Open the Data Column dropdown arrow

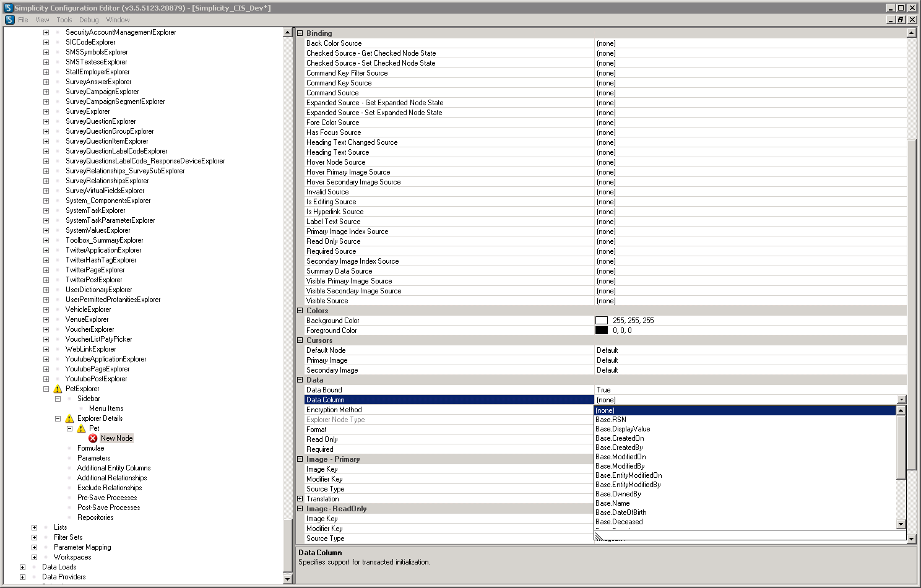pyautogui.click(x=901, y=400)
